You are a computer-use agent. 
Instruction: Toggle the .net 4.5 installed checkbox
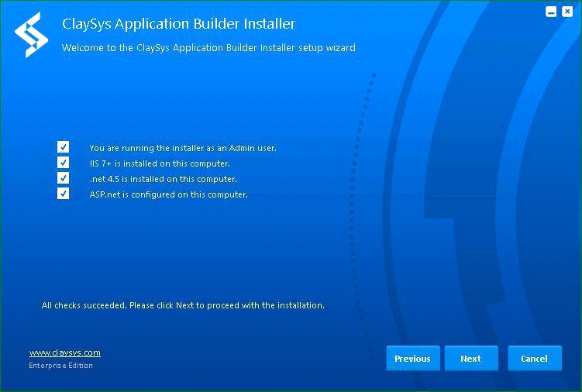click(x=63, y=178)
